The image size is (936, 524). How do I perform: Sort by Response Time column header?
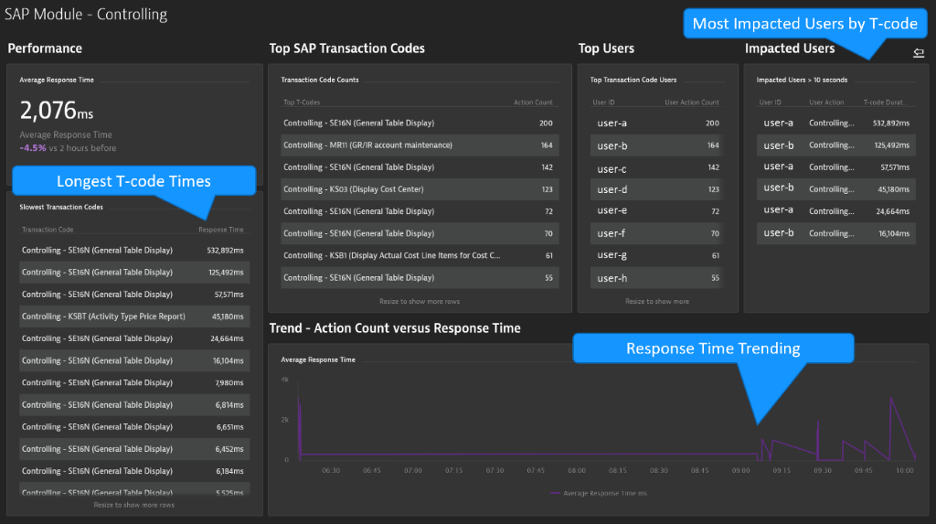click(221, 229)
